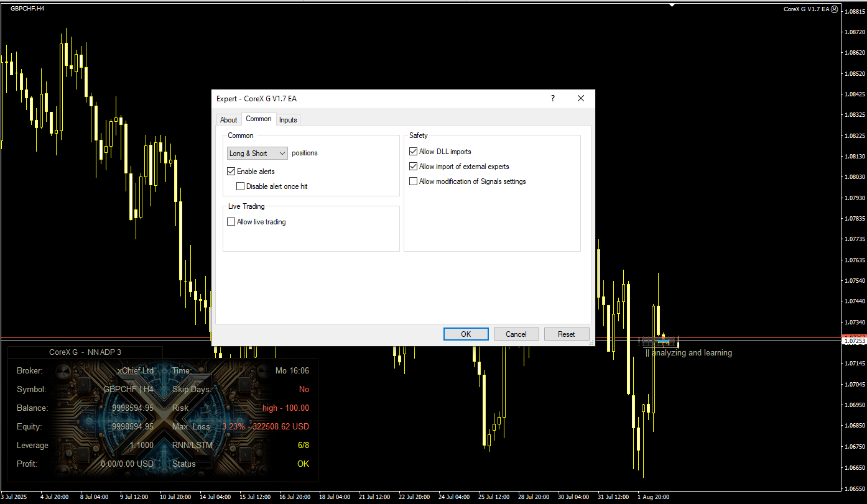Uncheck the Allow DLL imports option
The height and width of the screenshot is (504, 867).
[414, 152]
